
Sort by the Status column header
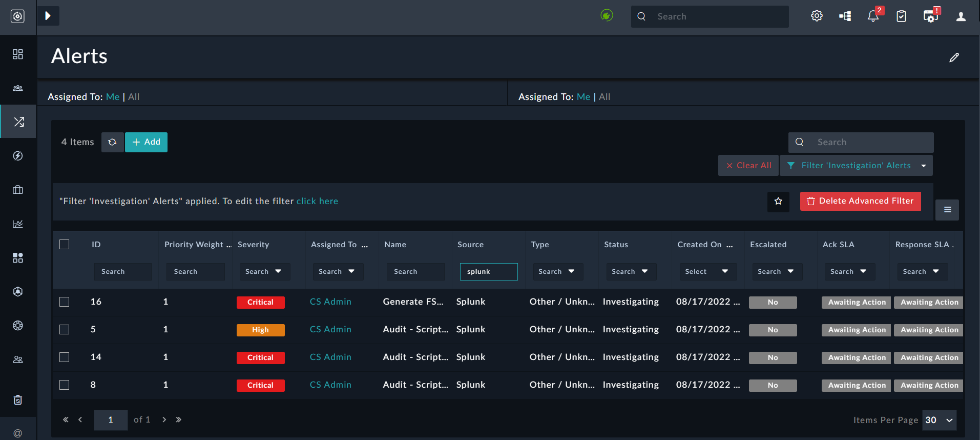tap(616, 245)
